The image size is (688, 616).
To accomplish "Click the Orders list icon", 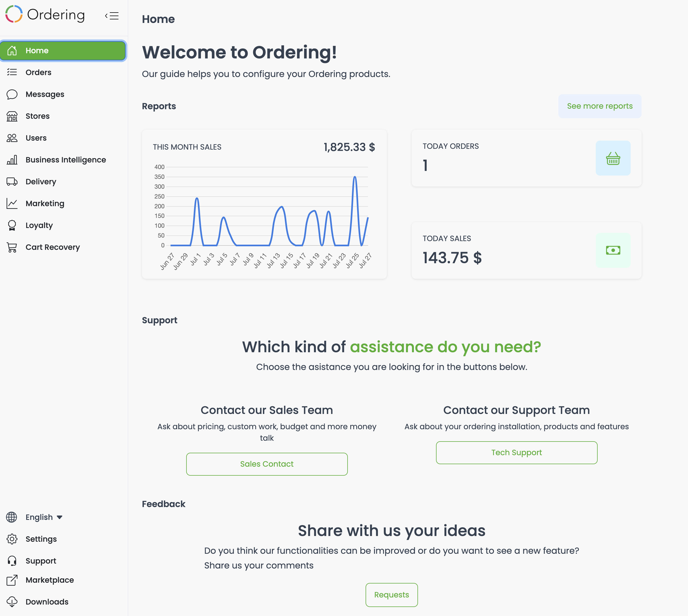I will 12,72.
